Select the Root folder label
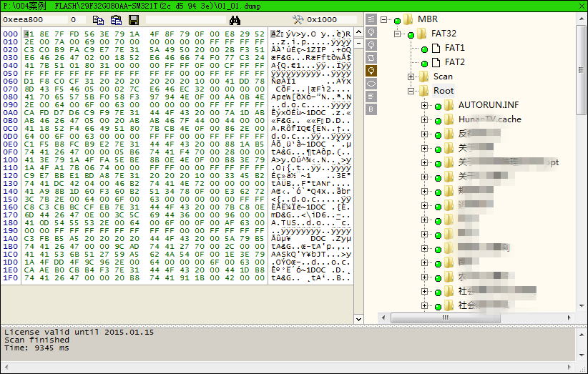The image size is (588, 374). (x=444, y=91)
